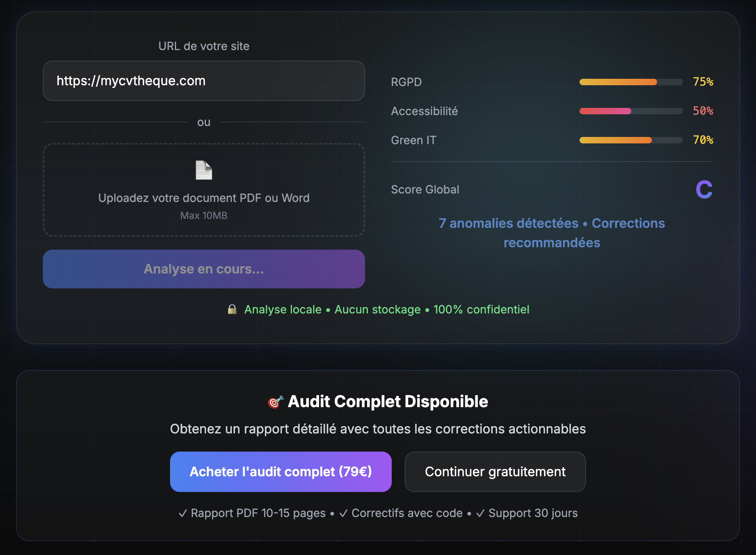
Task: Click 'Acheter l'audit complet (79€)' button
Action: point(281,472)
